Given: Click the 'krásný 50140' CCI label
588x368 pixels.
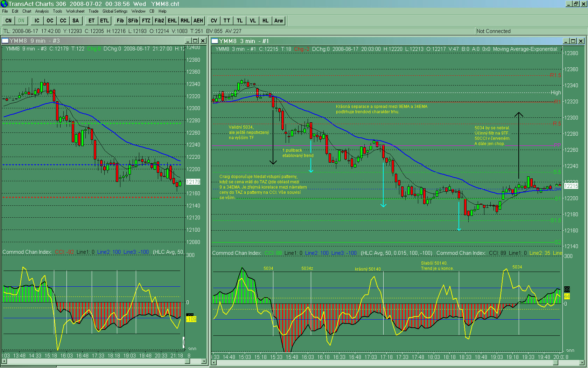Looking at the screenshot, I should [x=367, y=269].
